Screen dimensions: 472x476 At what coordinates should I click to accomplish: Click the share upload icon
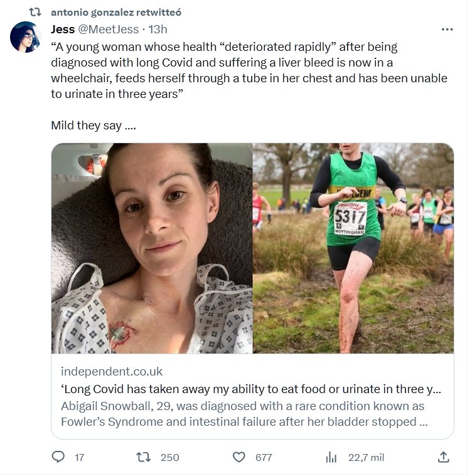443,457
